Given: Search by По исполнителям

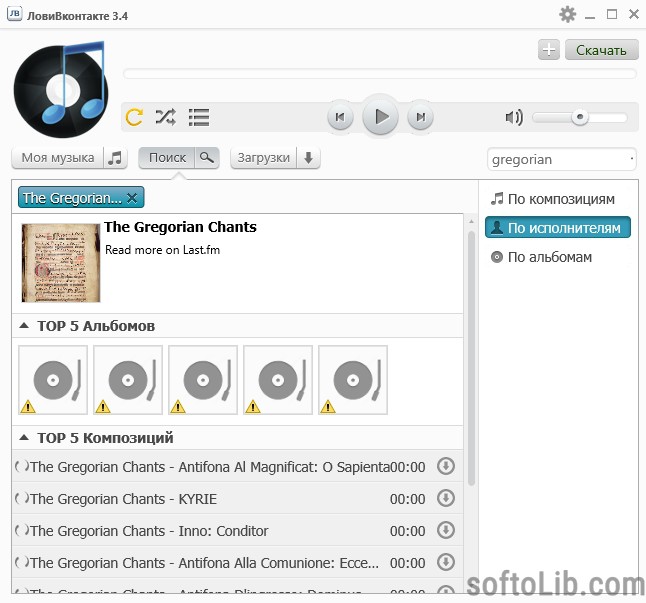Looking at the screenshot, I should click(558, 227).
